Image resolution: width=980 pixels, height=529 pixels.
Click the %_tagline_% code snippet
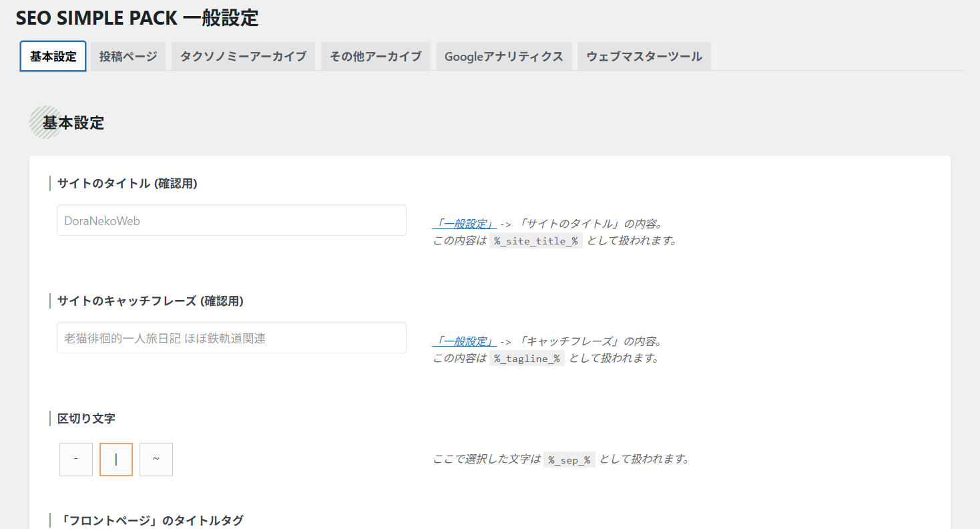(x=527, y=359)
